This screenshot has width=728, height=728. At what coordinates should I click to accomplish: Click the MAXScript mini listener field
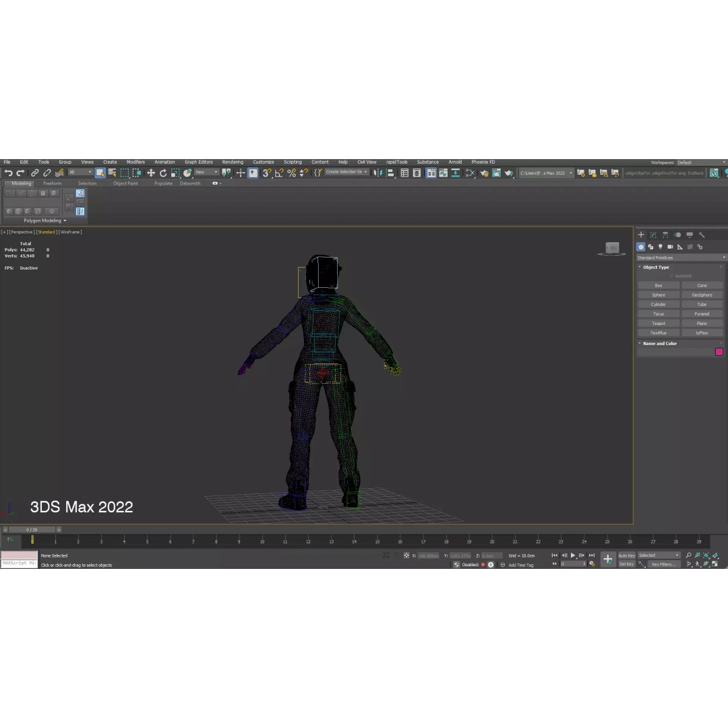pyautogui.click(x=19, y=563)
